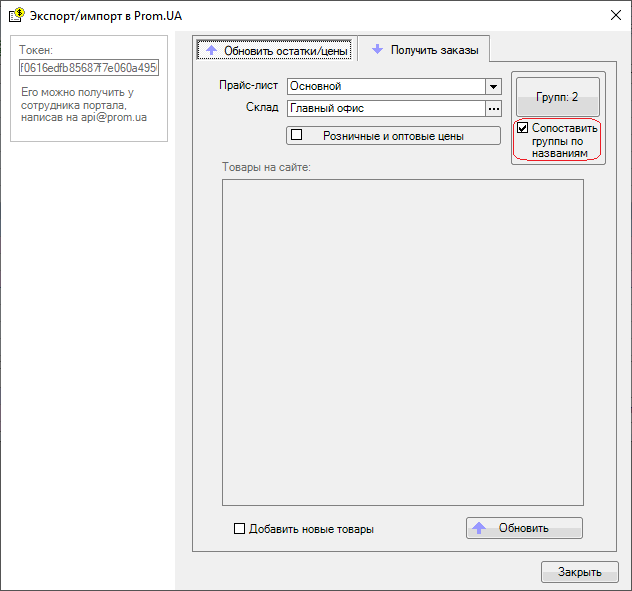This screenshot has width=632, height=591.
Task: Click the app icon in title bar
Action: click(x=17, y=15)
